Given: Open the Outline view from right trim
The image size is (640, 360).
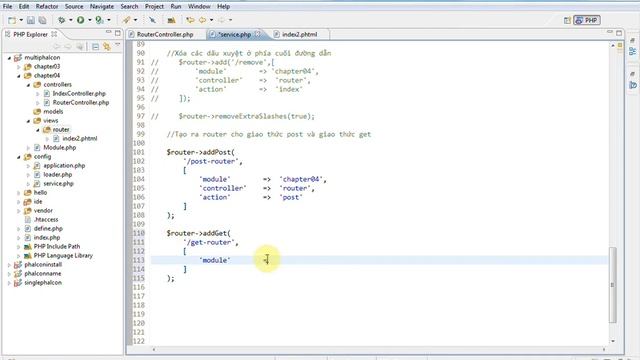Looking at the screenshot, I should (x=633, y=51).
